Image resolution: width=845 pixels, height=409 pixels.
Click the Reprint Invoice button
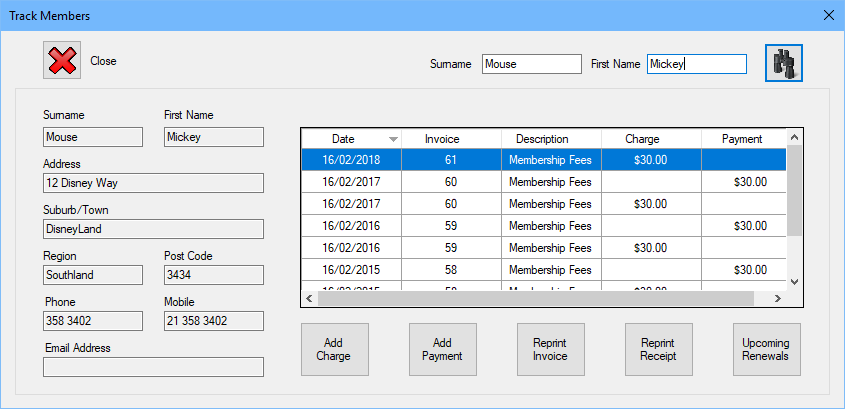click(x=550, y=349)
